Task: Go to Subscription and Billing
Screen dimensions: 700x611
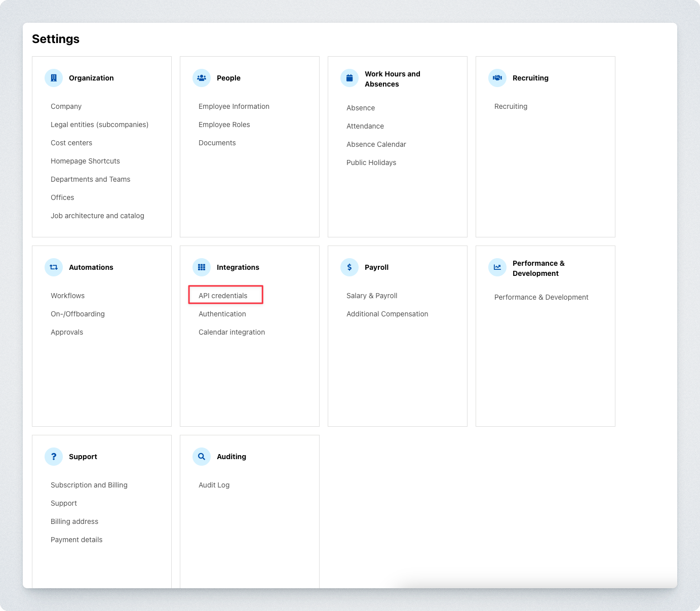Action: [89, 485]
